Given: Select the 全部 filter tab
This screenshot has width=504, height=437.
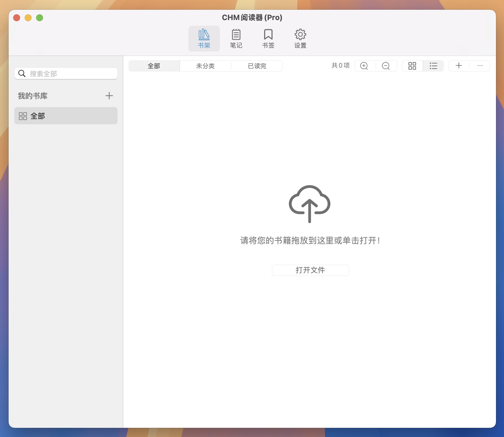Looking at the screenshot, I should pos(154,66).
